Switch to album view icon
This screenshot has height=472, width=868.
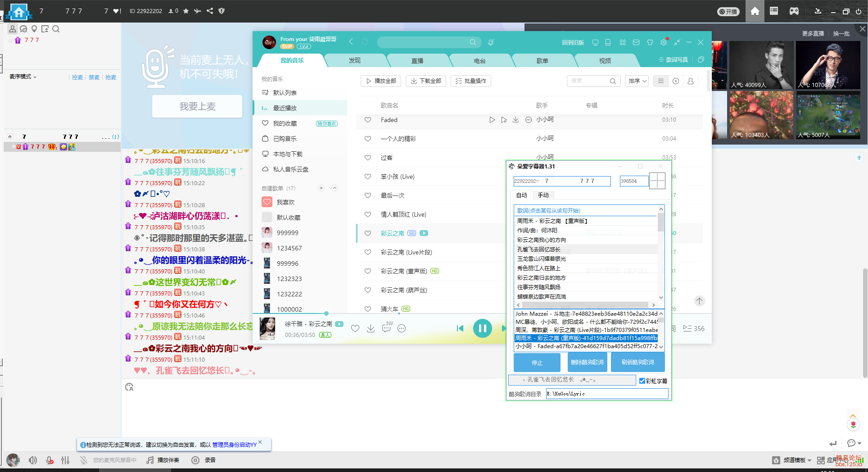tap(676, 81)
